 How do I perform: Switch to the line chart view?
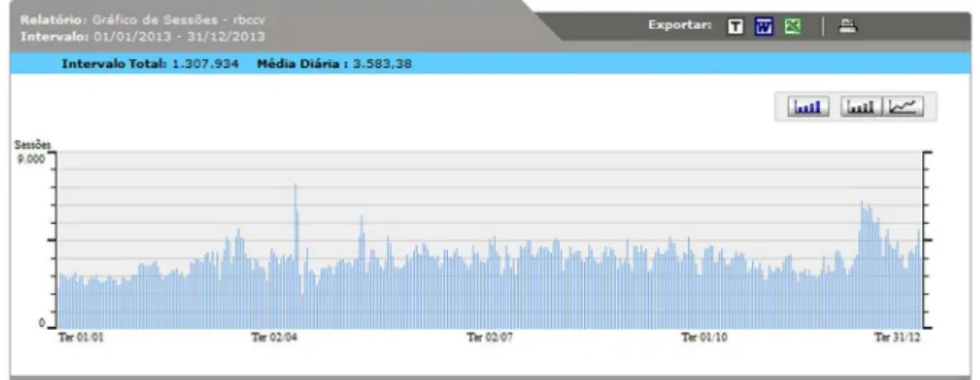903,107
